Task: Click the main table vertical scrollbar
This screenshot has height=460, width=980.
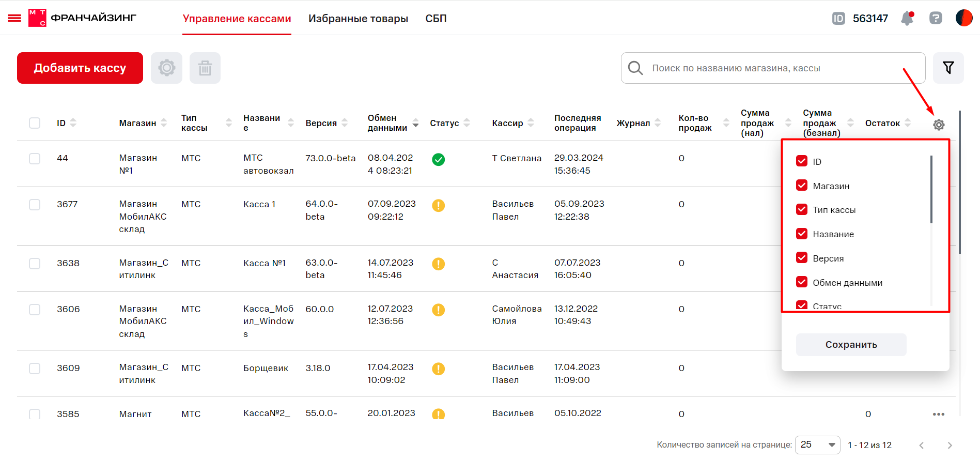Action: [x=960, y=182]
